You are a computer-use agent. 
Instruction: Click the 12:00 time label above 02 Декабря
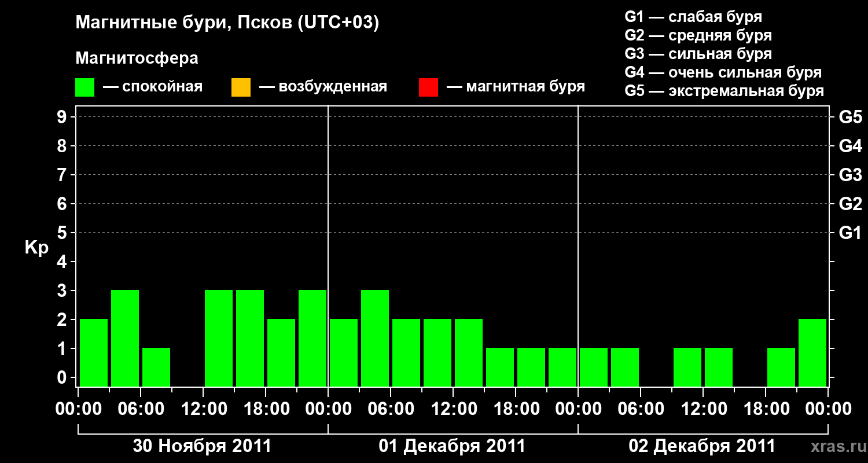(x=703, y=409)
